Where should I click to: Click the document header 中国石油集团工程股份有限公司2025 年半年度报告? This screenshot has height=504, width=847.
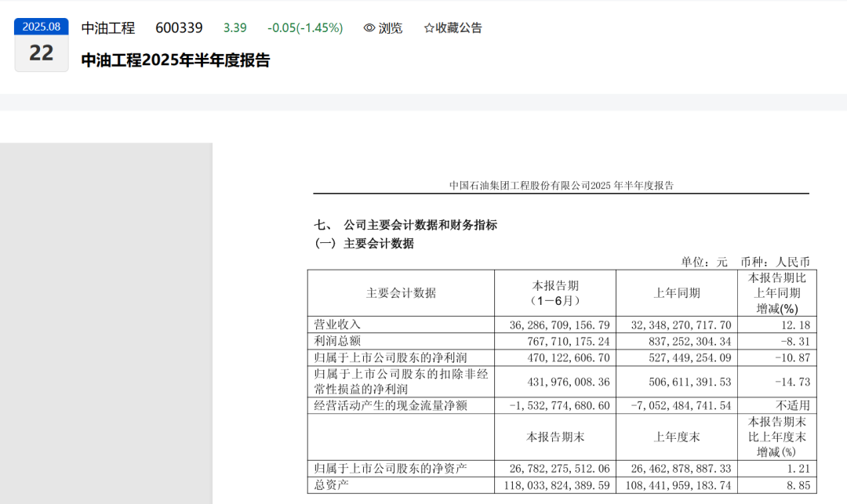pos(562,186)
